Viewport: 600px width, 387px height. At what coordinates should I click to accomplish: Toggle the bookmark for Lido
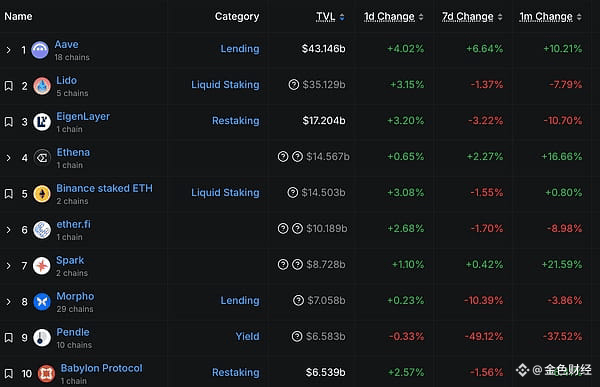(8, 86)
